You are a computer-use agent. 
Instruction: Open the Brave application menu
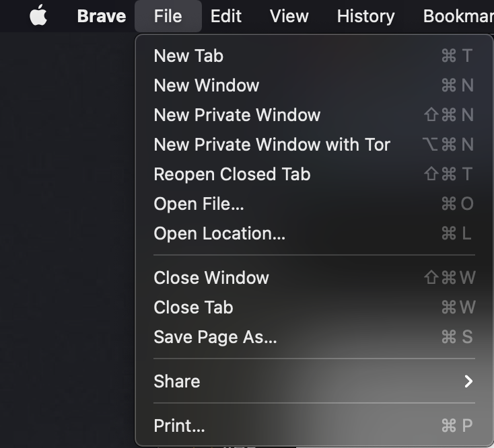pyautogui.click(x=102, y=16)
